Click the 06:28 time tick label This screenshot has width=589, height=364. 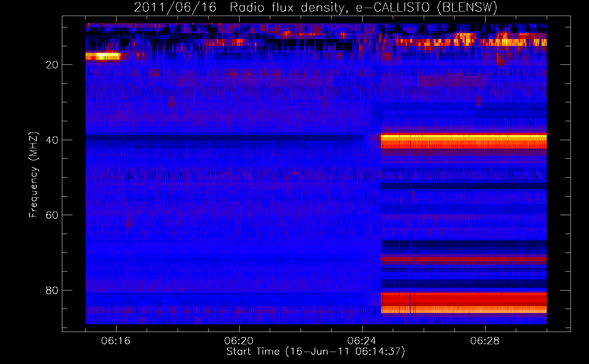(485, 341)
